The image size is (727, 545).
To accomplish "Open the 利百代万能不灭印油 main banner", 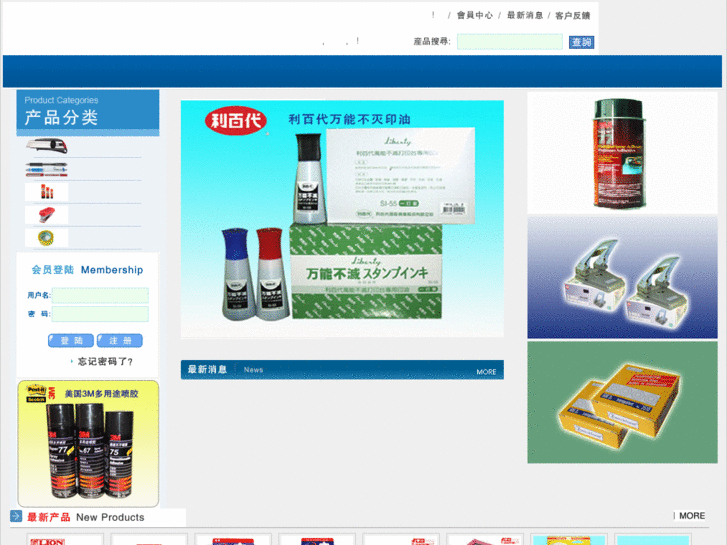I will tap(342, 218).
